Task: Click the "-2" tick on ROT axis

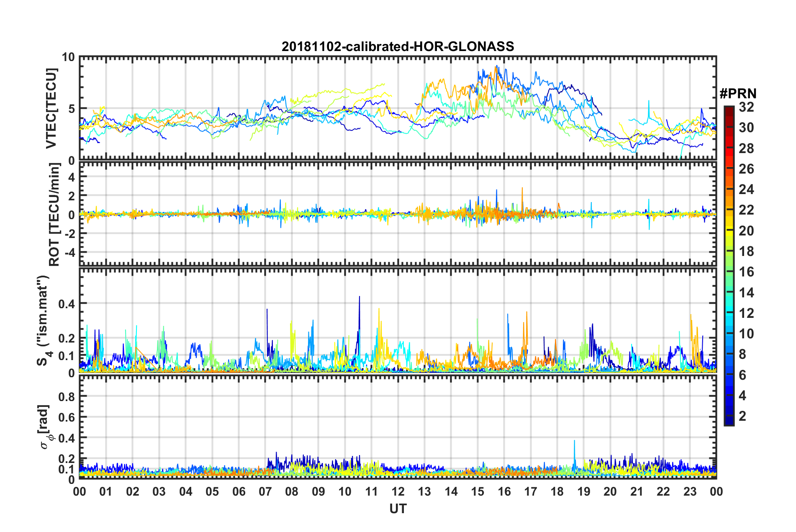Action: (69, 233)
